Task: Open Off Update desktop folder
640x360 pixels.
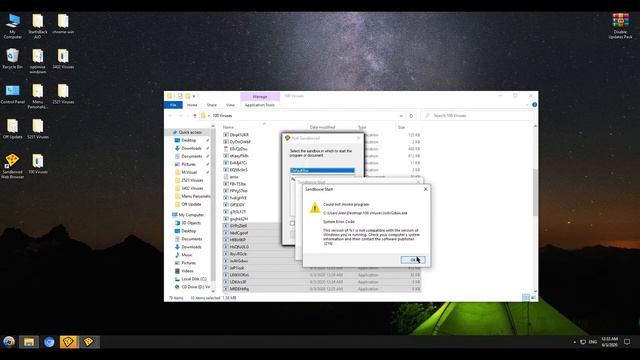Action: (12, 129)
